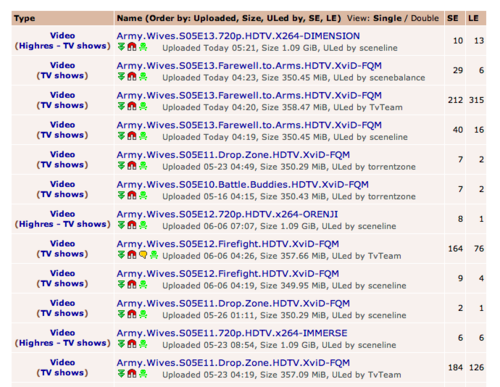The width and height of the screenshot is (500, 387).
Task: Download torrent arrow for S05E13.720p DIMENSION release
Action: (121, 47)
